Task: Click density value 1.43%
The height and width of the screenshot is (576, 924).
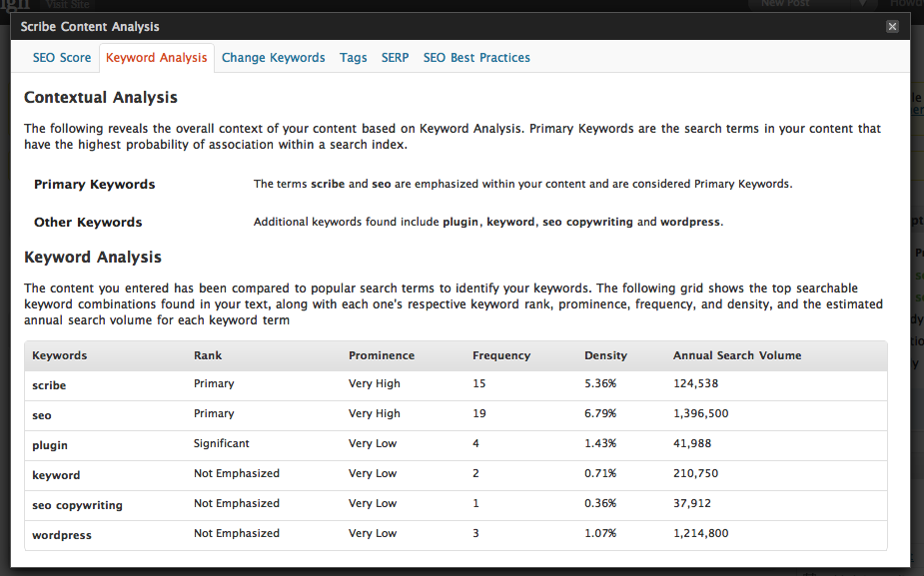Action: click(x=600, y=443)
